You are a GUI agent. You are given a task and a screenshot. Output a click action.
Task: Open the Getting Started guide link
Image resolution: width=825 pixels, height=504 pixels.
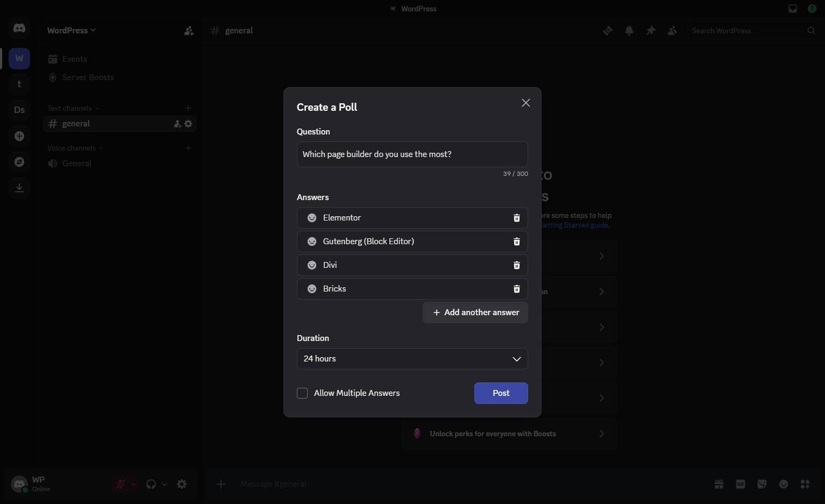(x=574, y=225)
